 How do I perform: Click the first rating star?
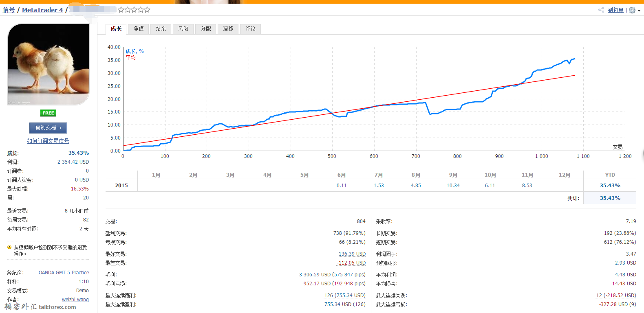(121, 10)
